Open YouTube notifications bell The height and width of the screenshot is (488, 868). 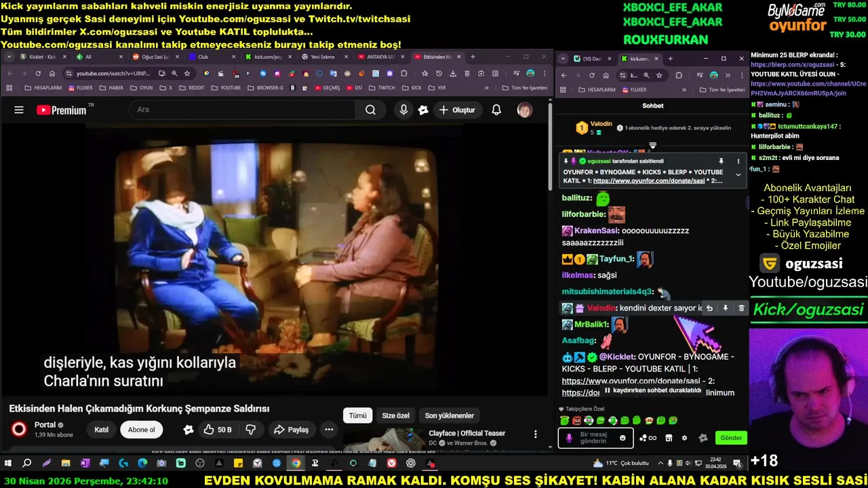coord(496,110)
